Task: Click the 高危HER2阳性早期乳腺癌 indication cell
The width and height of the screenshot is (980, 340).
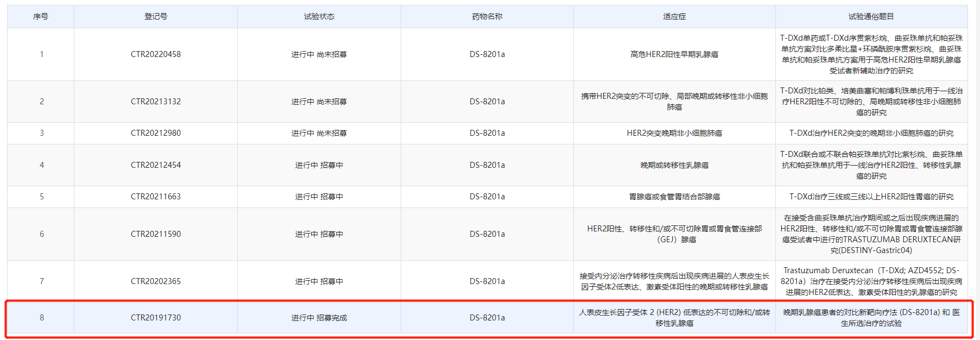Action: pos(674,54)
